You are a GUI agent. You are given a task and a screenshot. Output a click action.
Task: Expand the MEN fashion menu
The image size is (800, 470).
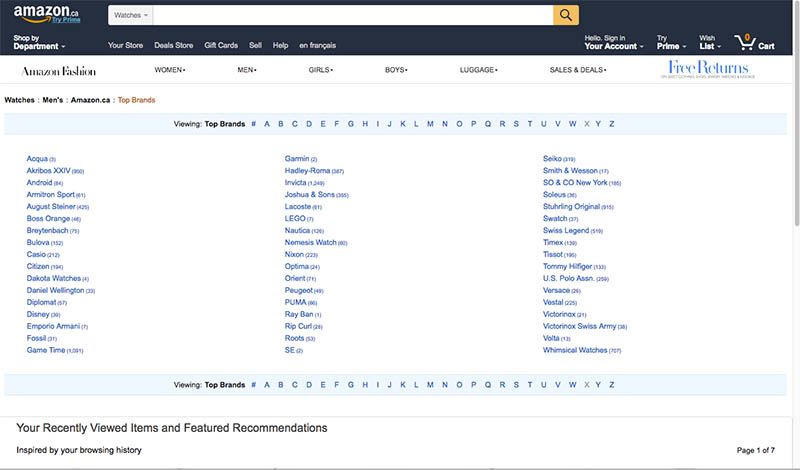click(247, 70)
